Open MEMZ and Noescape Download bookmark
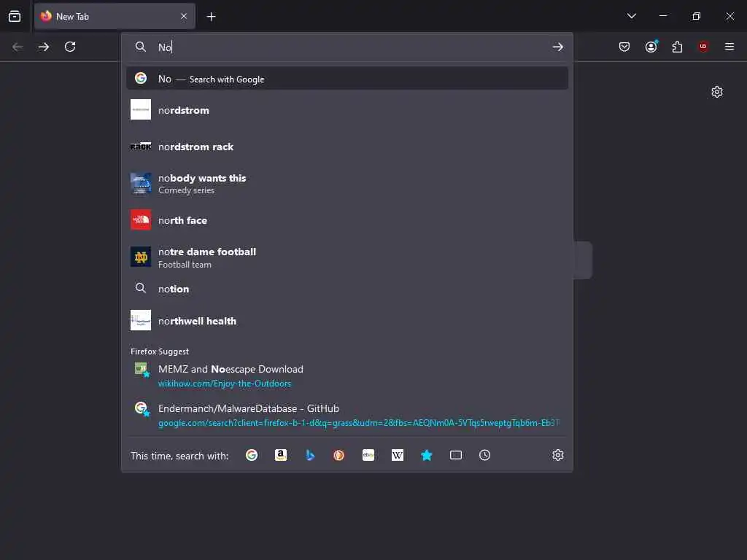The width and height of the screenshot is (747, 560). (x=347, y=376)
